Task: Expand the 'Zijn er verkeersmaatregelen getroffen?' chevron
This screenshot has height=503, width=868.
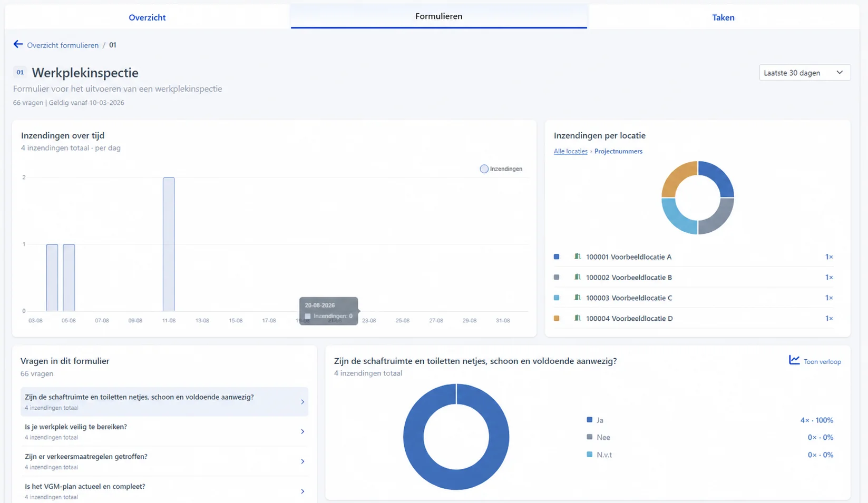Action: 303,461
